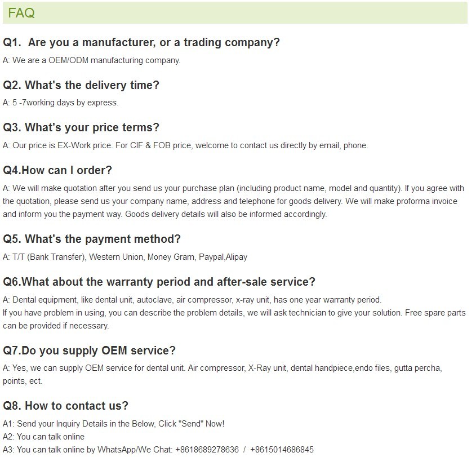Image resolution: width=476 pixels, height=457 pixels.
Task: Click the Q2 delivery time question
Action: (x=81, y=85)
